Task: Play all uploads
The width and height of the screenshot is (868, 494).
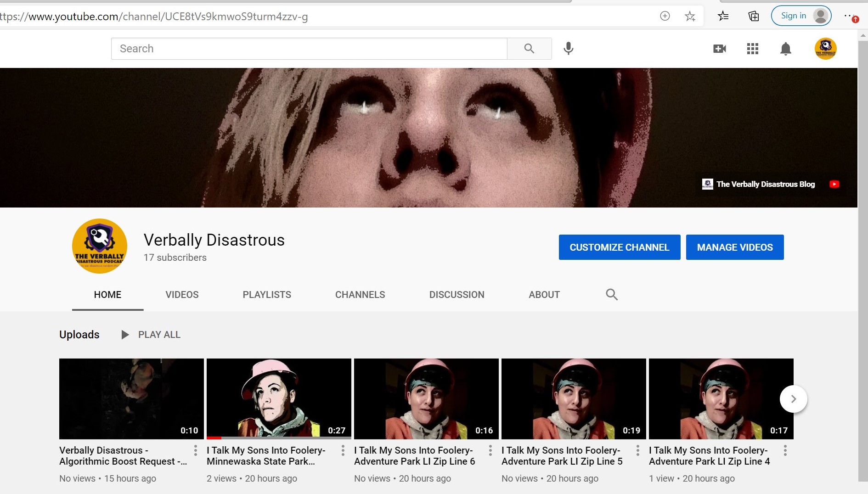Action: click(151, 335)
